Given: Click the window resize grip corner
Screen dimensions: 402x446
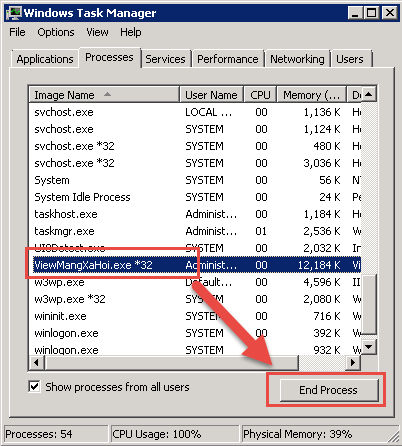Looking at the screenshot, I should (394, 437).
